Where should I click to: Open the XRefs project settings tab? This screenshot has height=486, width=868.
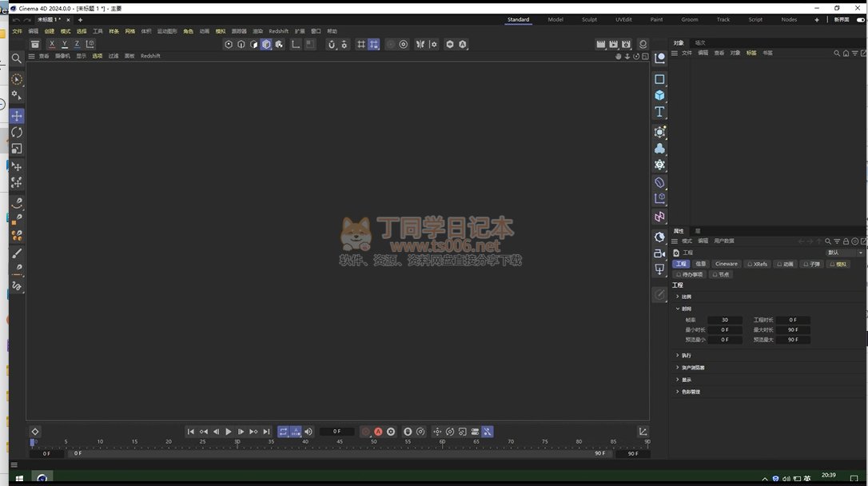point(758,264)
